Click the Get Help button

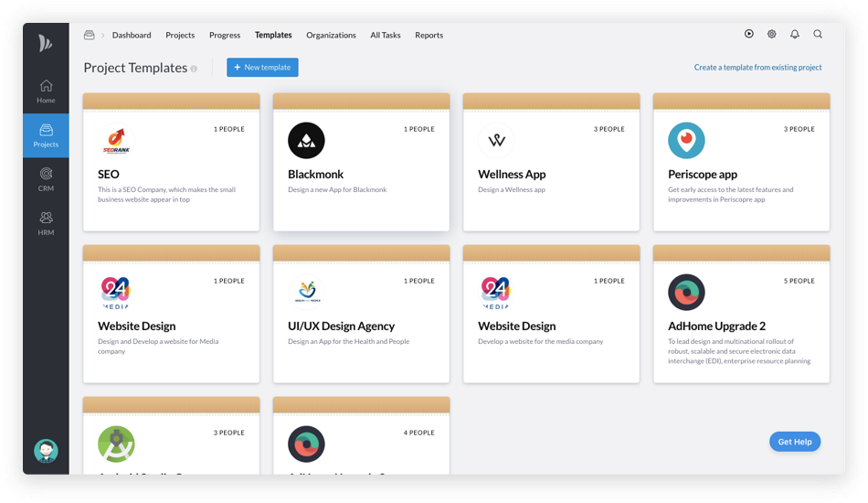pos(795,442)
